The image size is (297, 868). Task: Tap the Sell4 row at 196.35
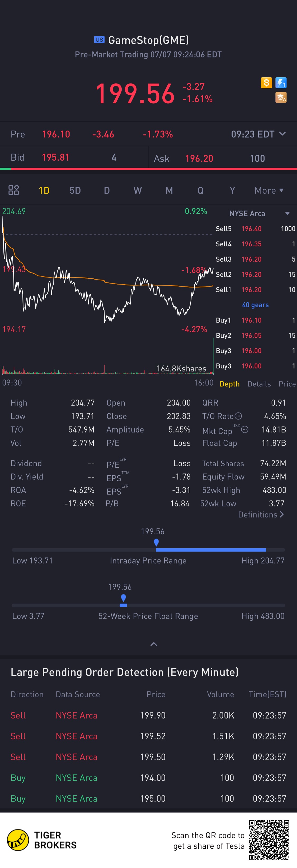pyautogui.click(x=256, y=244)
